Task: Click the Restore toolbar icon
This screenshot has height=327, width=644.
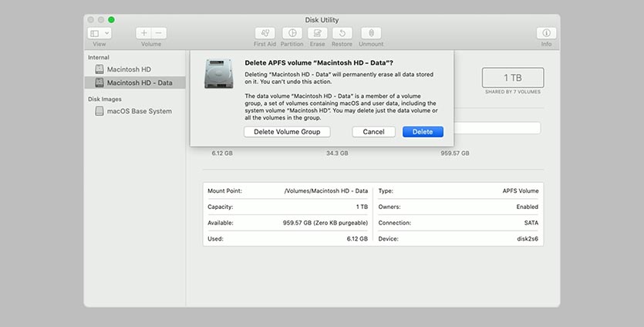Action: coord(342,33)
